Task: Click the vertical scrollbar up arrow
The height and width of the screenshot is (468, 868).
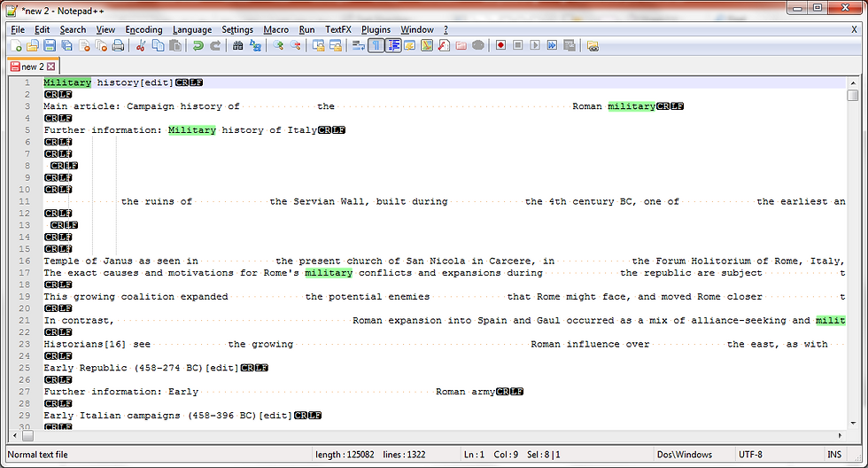Action: (853, 83)
